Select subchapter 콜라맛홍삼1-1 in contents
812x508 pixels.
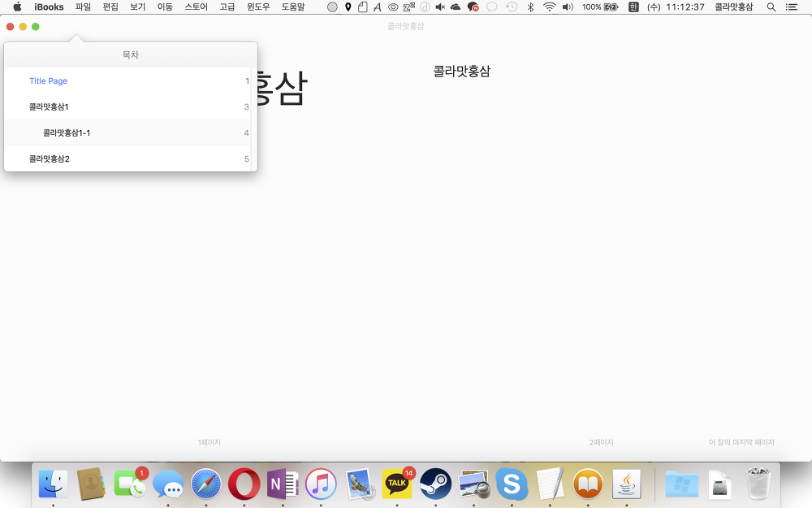[x=72, y=133]
